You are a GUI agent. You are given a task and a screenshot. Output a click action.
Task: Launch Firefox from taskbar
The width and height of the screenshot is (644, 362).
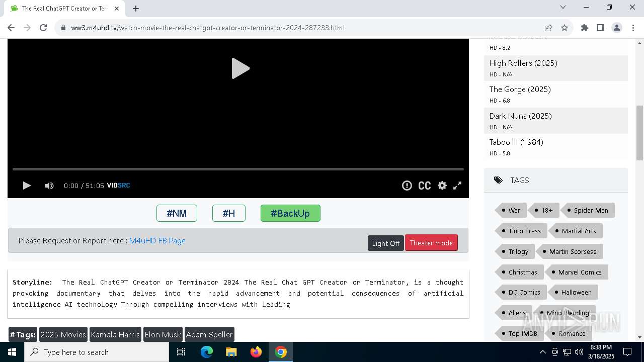(x=256, y=352)
